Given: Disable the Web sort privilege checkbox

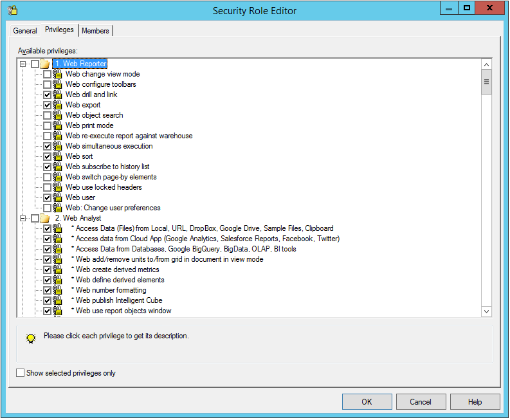Looking at the screenshot, I should [47, 156].
